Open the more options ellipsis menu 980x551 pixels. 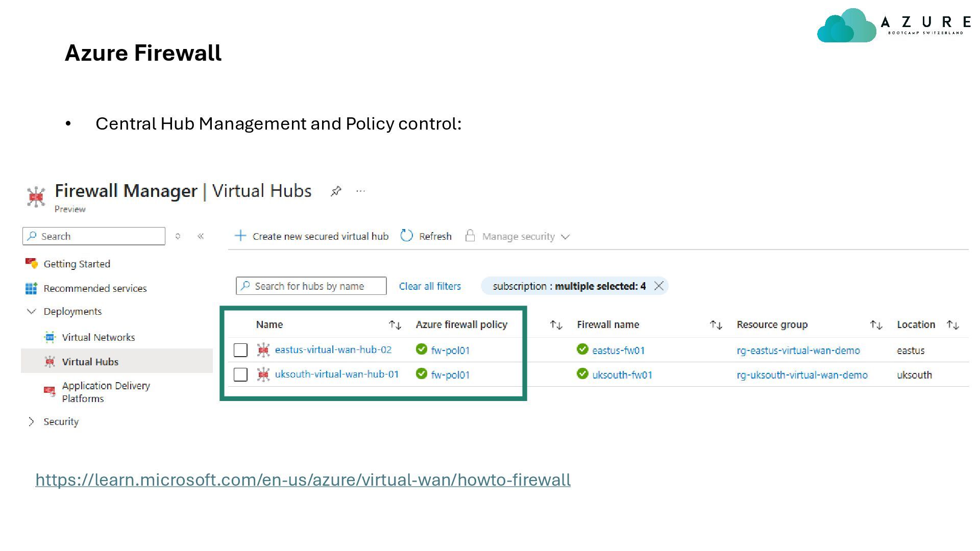tap(360, 191)
